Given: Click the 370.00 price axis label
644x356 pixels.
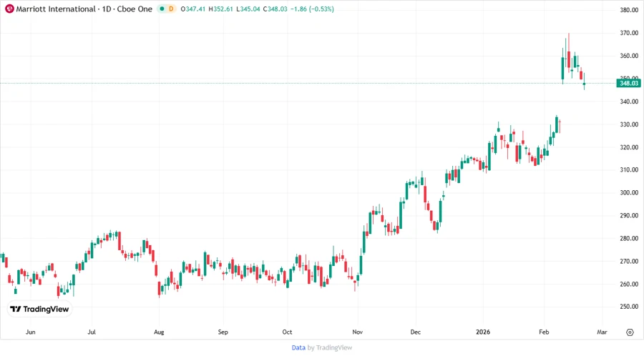Looking at the screenshot, I should (x=629, y=33).
